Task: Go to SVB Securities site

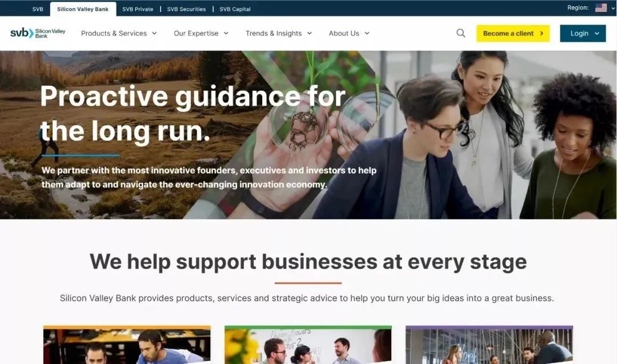Action: point(186,9)
